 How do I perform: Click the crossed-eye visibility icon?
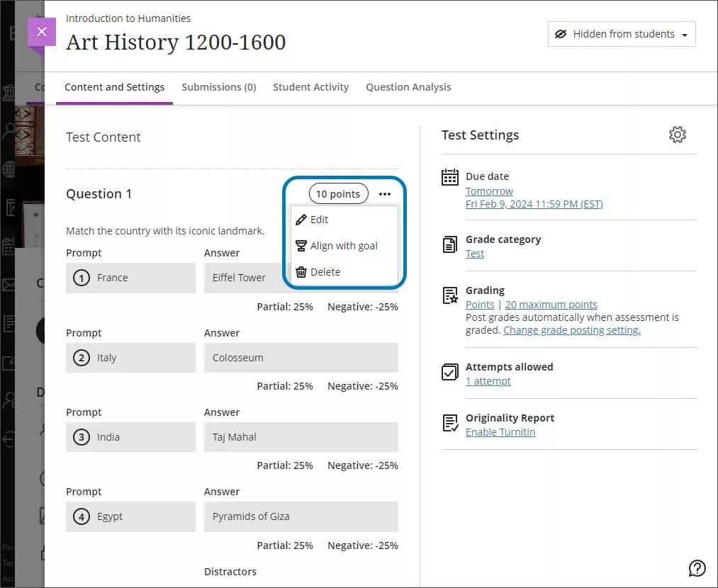(561, 33)
